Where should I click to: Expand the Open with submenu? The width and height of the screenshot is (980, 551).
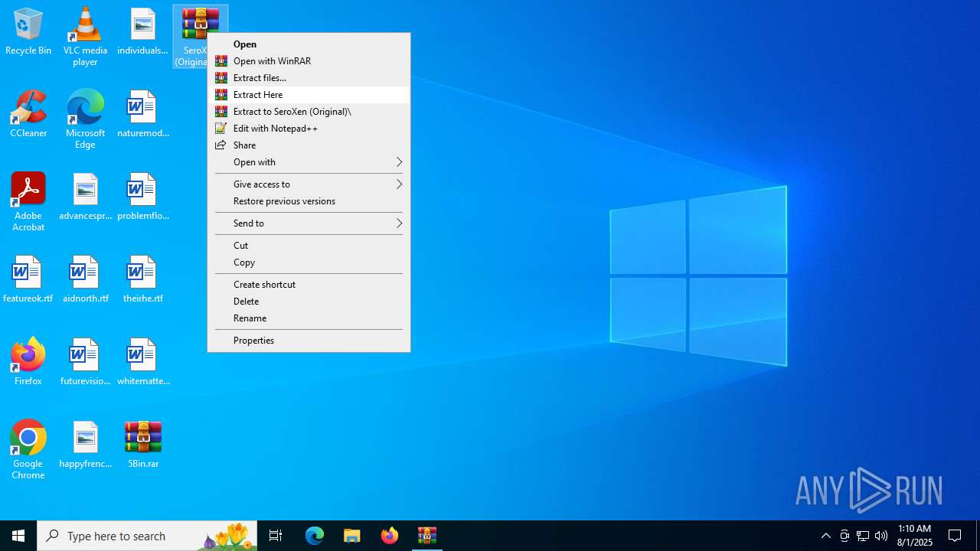coord(309,162)
